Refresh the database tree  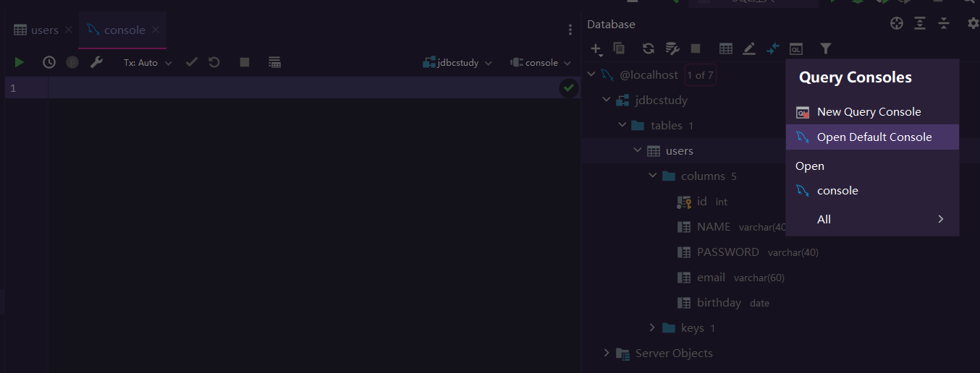pos(649,48)
